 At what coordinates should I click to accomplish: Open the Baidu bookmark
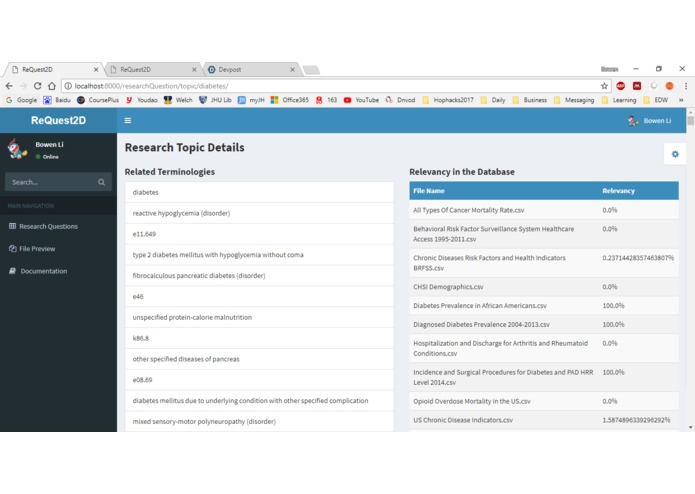point(57,100)
